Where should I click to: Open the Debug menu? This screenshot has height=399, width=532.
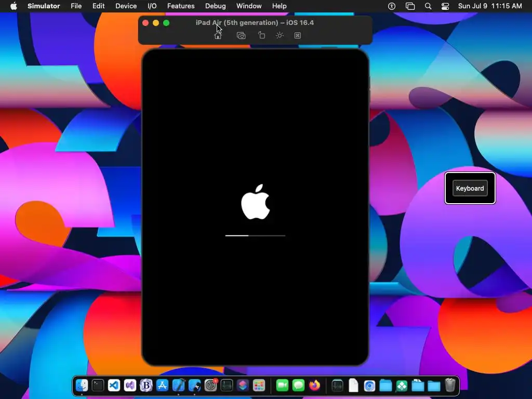(216, 6)
